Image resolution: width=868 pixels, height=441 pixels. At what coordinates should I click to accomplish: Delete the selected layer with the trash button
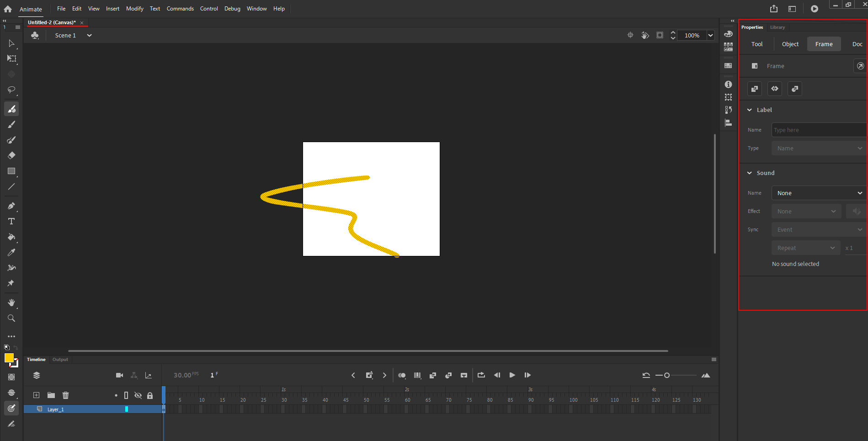(65, 395)
